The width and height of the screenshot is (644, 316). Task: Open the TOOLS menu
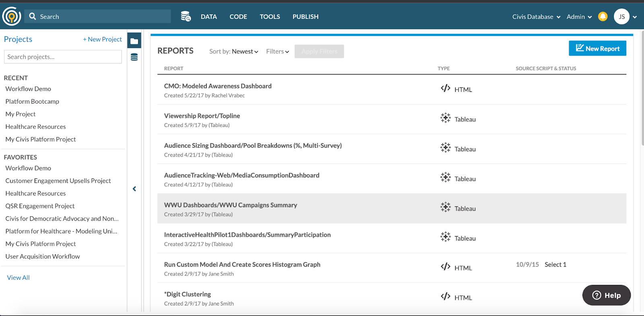click(x=270, y=17)
